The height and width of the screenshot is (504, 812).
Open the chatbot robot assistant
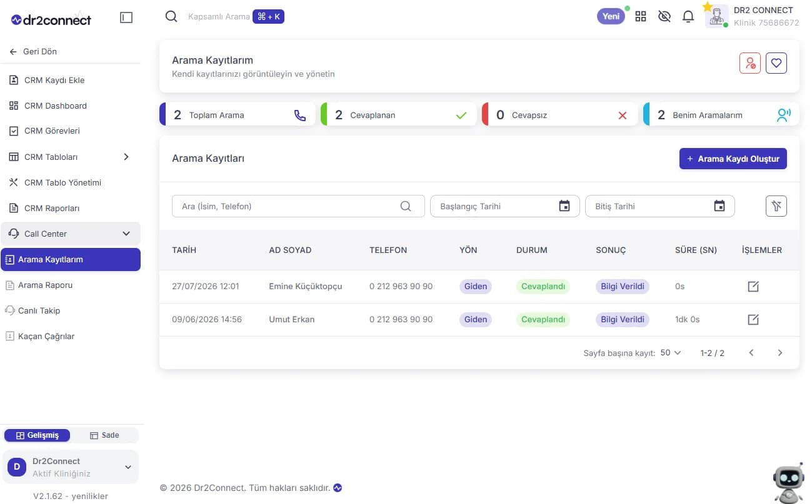click(788, 483)
